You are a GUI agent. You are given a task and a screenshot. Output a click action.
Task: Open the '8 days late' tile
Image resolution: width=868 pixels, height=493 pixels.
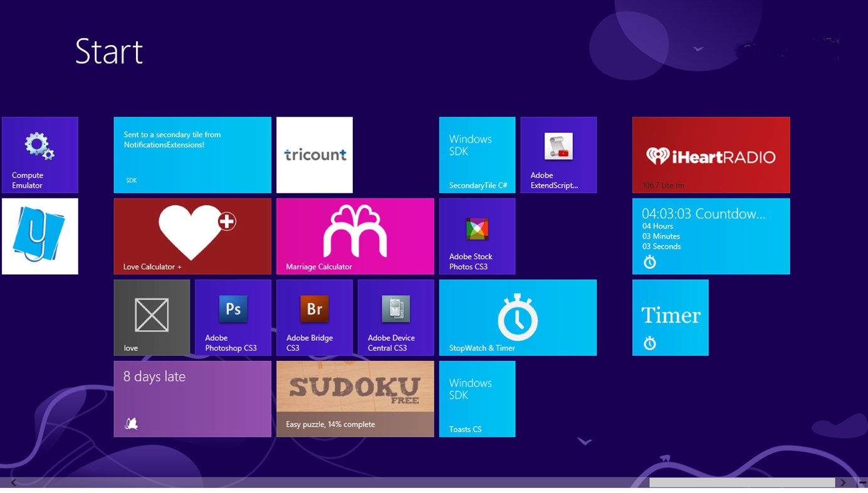pyautogui.click(x=192, y=398)
